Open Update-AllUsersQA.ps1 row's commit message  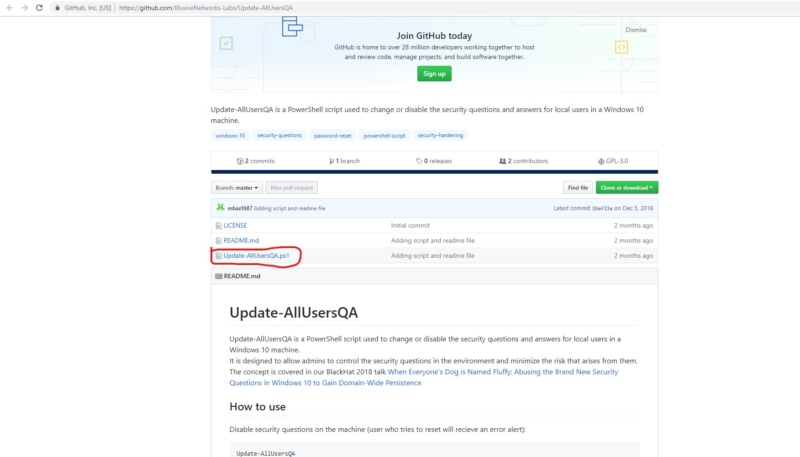[x=433, y=256]
